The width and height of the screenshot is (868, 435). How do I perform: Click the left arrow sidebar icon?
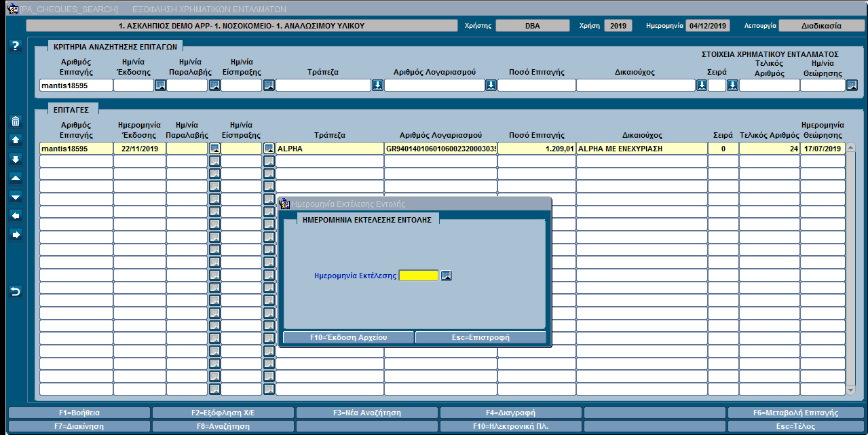[x=16, y=216]
